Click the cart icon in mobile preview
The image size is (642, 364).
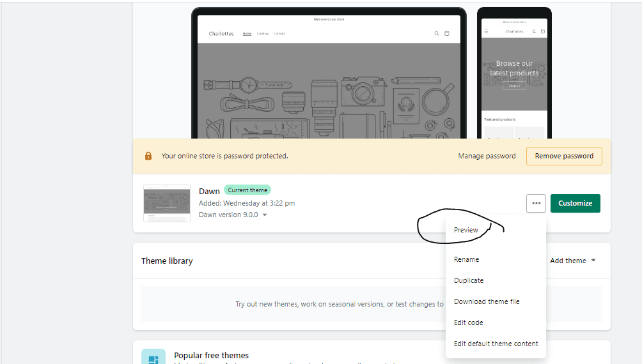(x=543, y=31)
